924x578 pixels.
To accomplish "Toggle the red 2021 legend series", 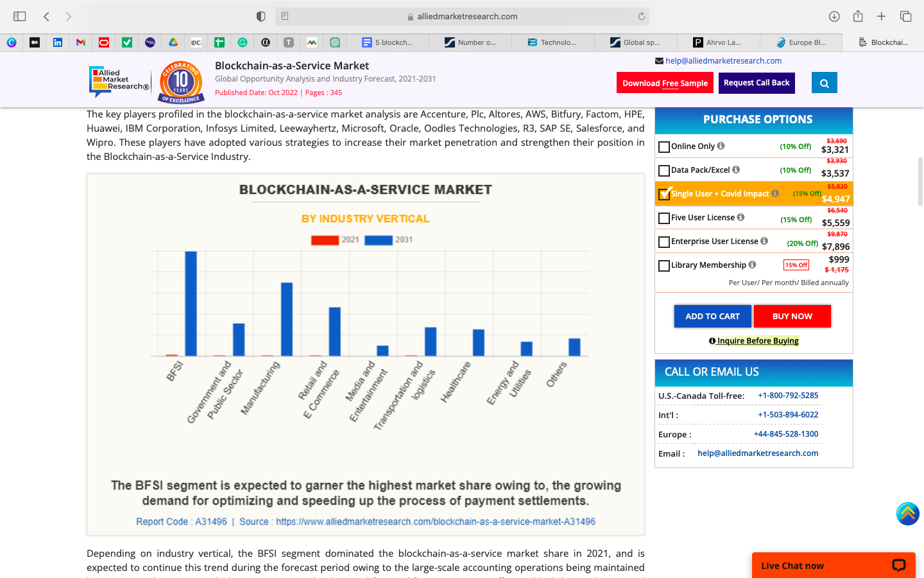I will pos(335,240).
